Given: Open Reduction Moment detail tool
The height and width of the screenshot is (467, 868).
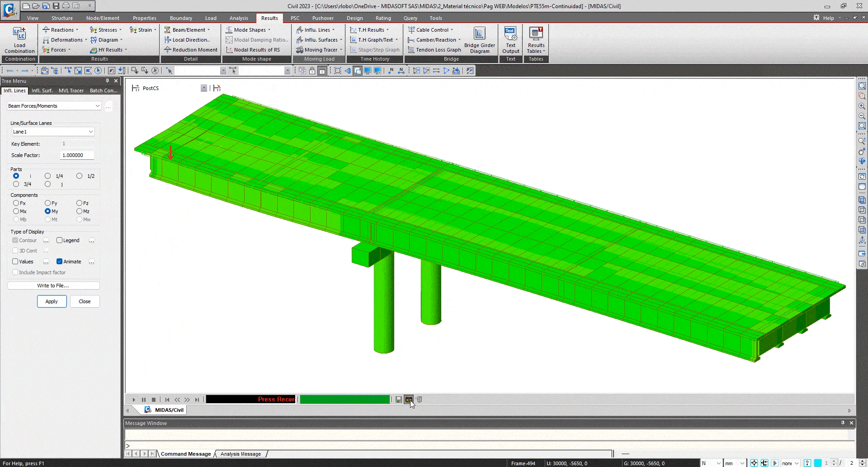Looking at the screenshot, I should coord(190,50).
